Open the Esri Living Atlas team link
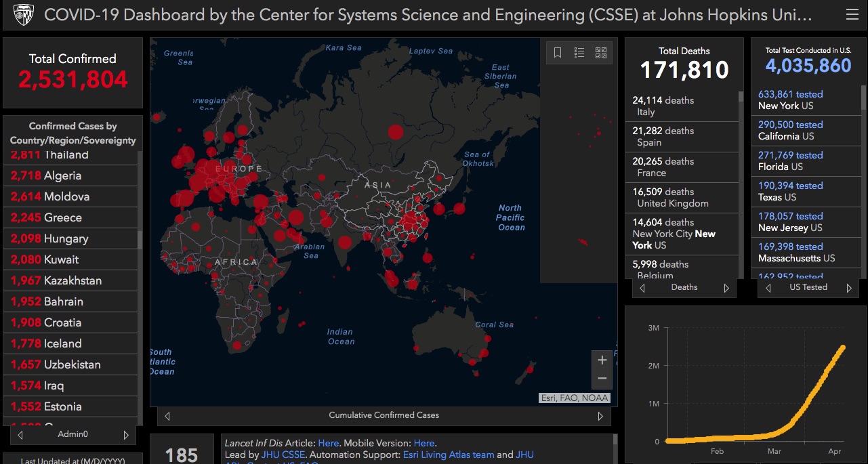The width and height of the screenshot is (868, 464). (449, 455)
